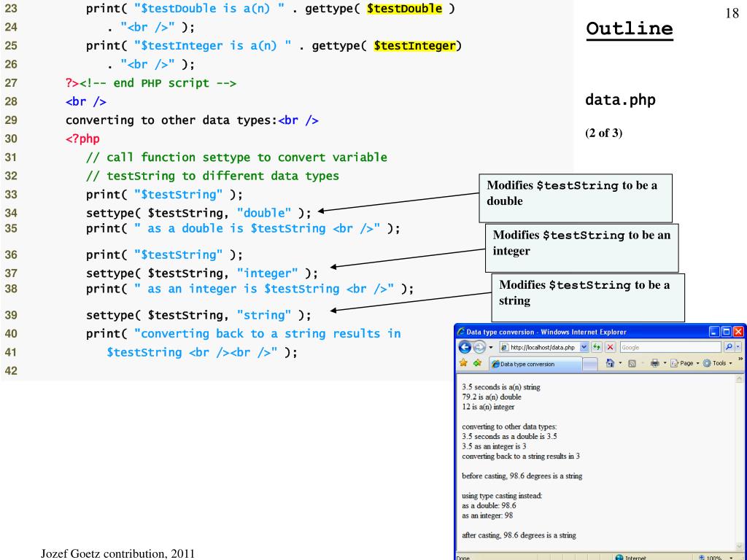The height and width of the screenshot is (560, 747).
Task: Click the text '12 is a(n) integer'
Action: 488,407
